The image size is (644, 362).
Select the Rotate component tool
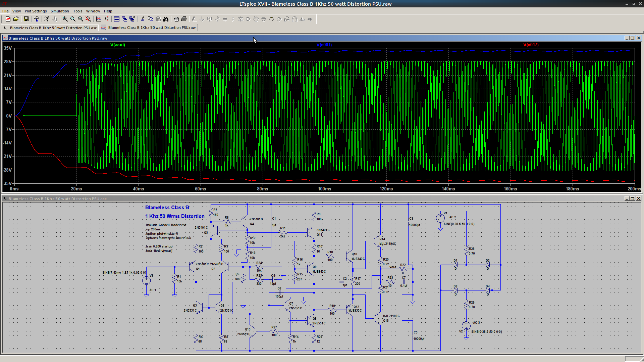point(287,19)
